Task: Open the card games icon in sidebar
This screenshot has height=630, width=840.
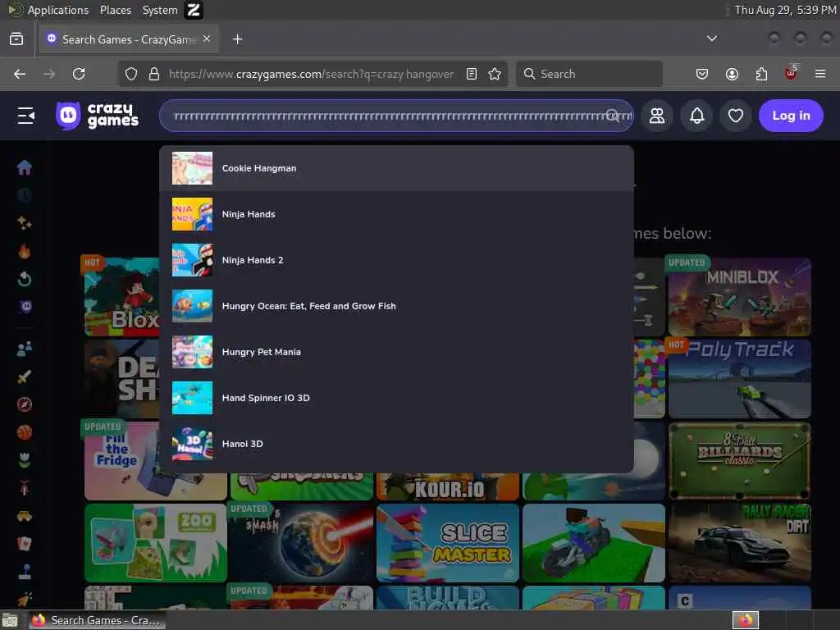Action: (24, 544)
